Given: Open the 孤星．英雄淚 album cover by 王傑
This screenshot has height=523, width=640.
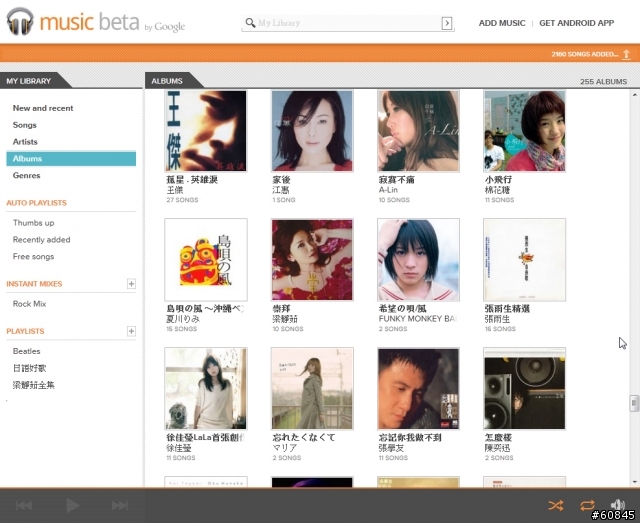Looking at the screenshot, I should pyautogui.click(x=206, y=131).
